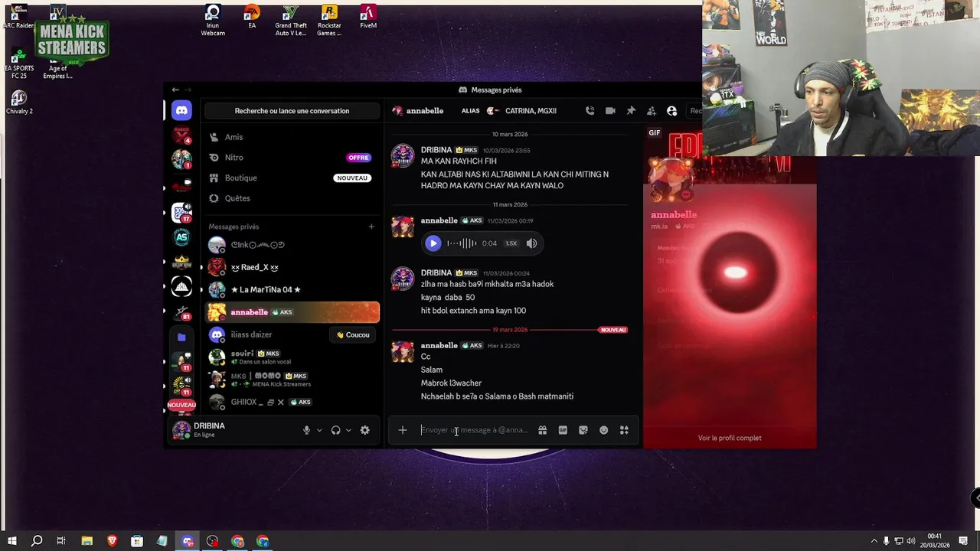Open File Explorer from taskbar

[x=87, y=541]
